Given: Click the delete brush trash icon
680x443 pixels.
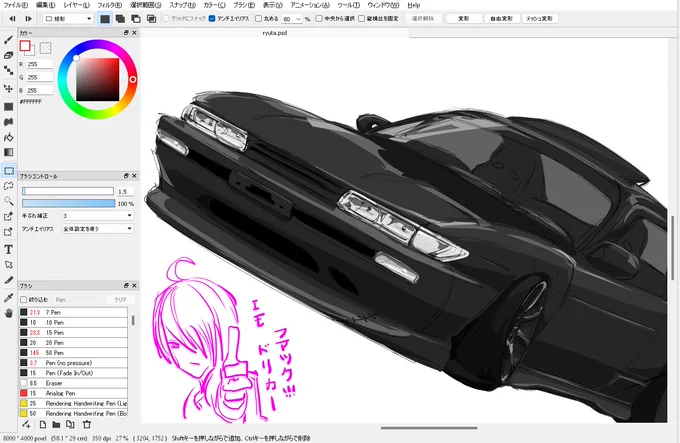Looking at the screenshot, I should [x=87, y=425].
